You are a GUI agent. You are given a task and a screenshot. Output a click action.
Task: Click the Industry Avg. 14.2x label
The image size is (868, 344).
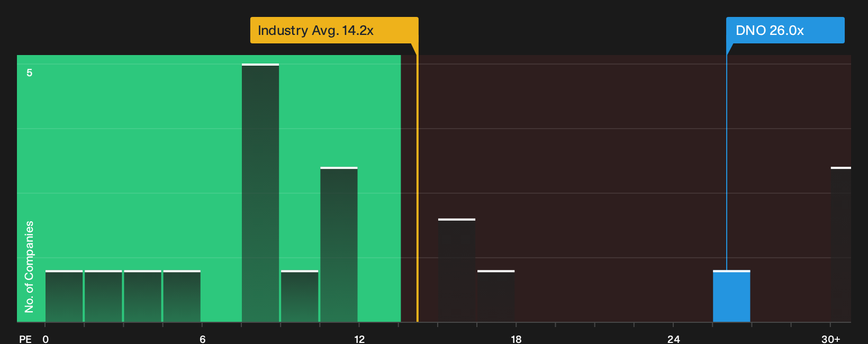tap(334, 30)
